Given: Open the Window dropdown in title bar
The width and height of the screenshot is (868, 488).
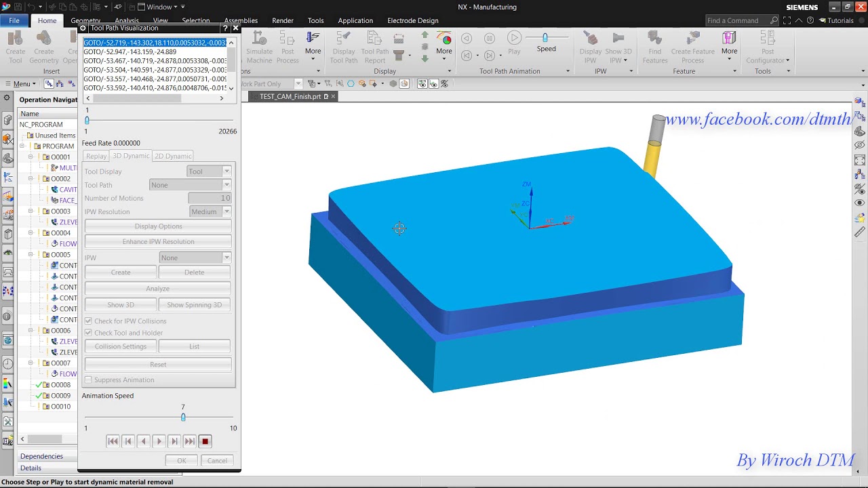Looking at the screenshot, I should (157, 7).
